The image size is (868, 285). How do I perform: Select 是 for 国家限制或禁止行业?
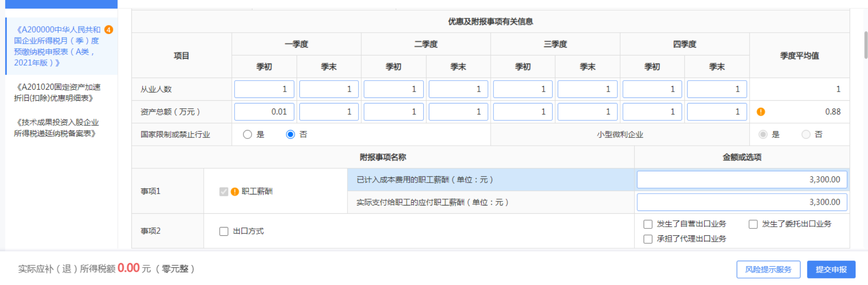247,135
